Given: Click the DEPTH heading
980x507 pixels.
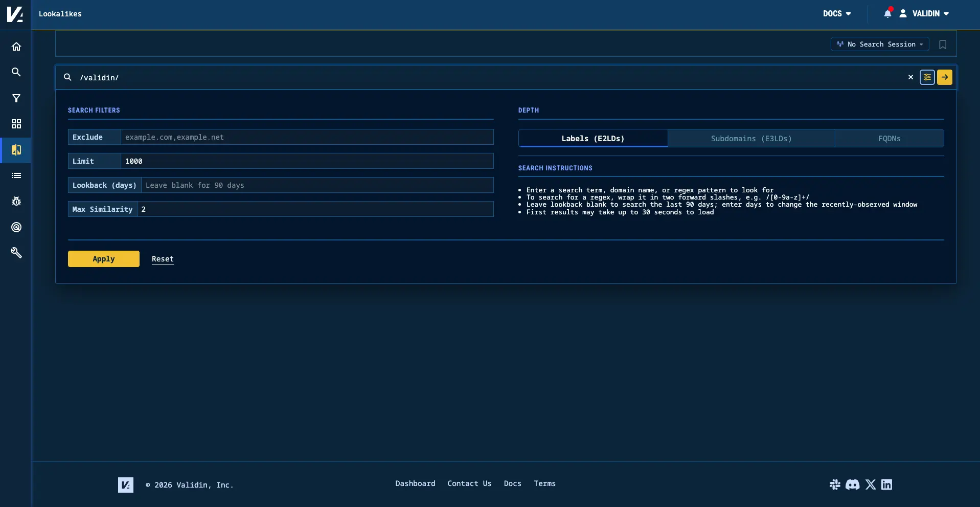Looking at the screenshot, I should pyautogui.click(x=529, y=110).
